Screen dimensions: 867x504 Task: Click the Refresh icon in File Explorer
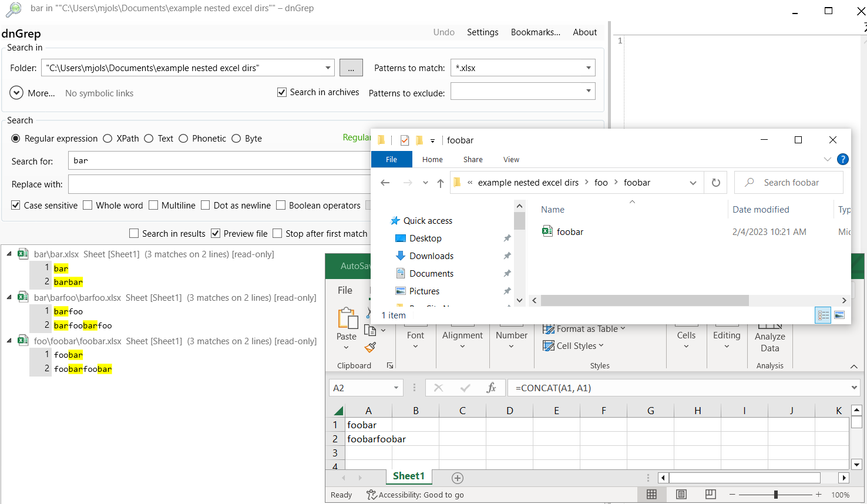pyautogui.click(x=715, y=183)
